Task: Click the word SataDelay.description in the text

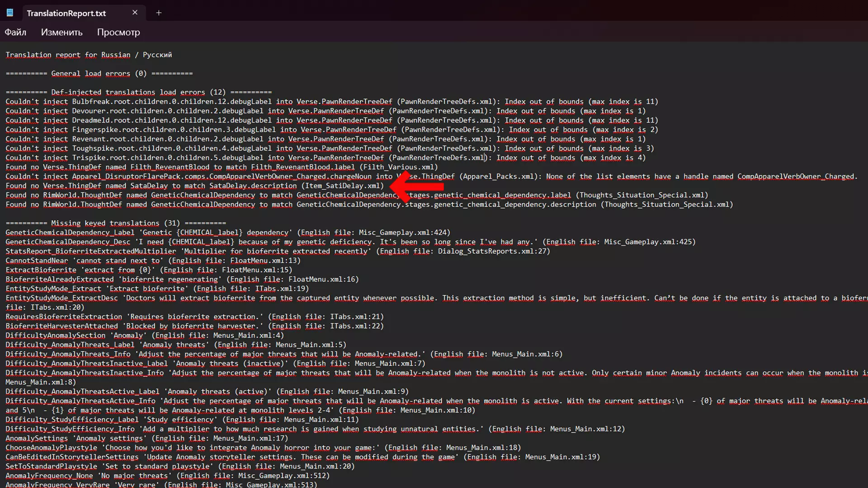Action: click(253, 186)
